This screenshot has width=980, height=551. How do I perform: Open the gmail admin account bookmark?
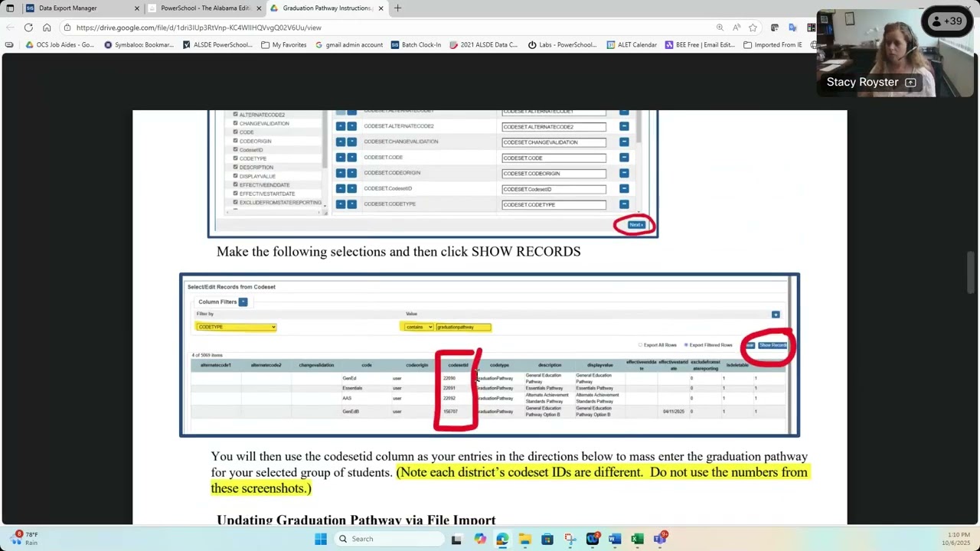pyautogui.click(x=349, y=45)
